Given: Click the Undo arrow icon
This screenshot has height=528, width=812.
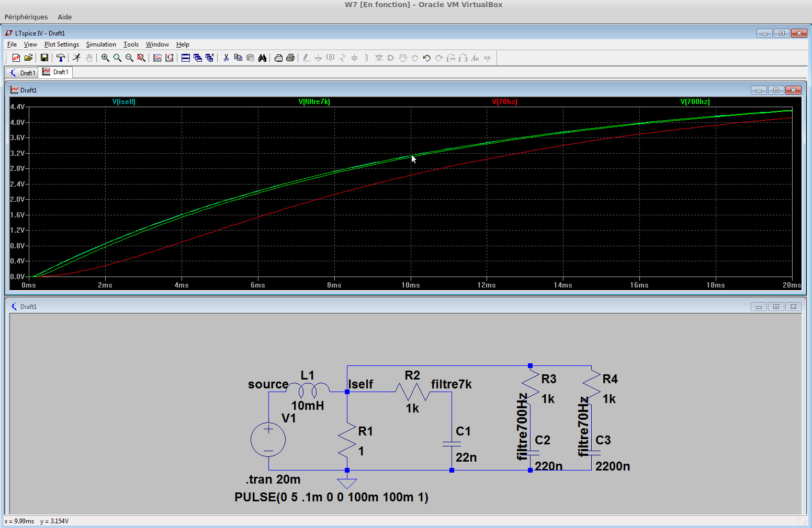Looking at the screenshot, I should pyautogui.click(x=427, y=58).
